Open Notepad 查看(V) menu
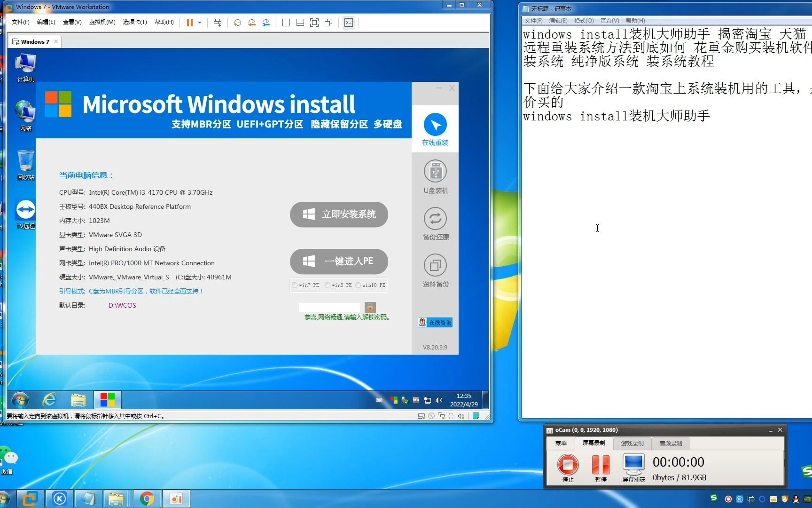Image resolution: width=812 pixels, height=508 pixels. pos(609,21)
